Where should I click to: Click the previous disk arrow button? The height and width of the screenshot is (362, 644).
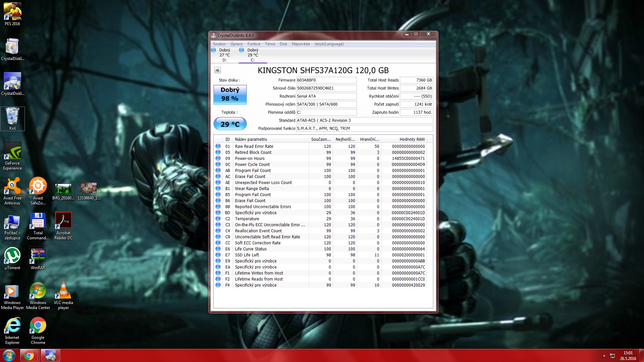click(217, 70)
